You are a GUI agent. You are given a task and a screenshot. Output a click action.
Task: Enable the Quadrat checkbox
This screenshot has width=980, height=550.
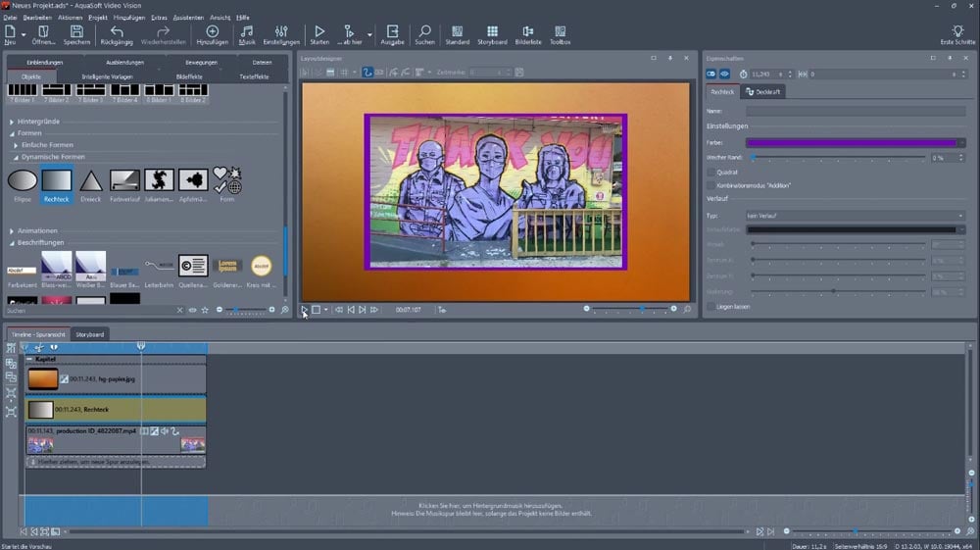point(711,172)
